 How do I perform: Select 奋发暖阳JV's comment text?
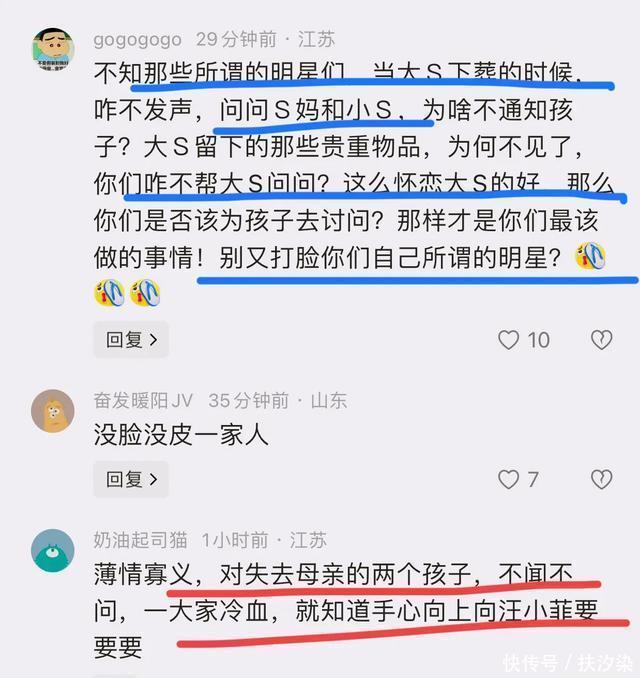pos(181,435)
